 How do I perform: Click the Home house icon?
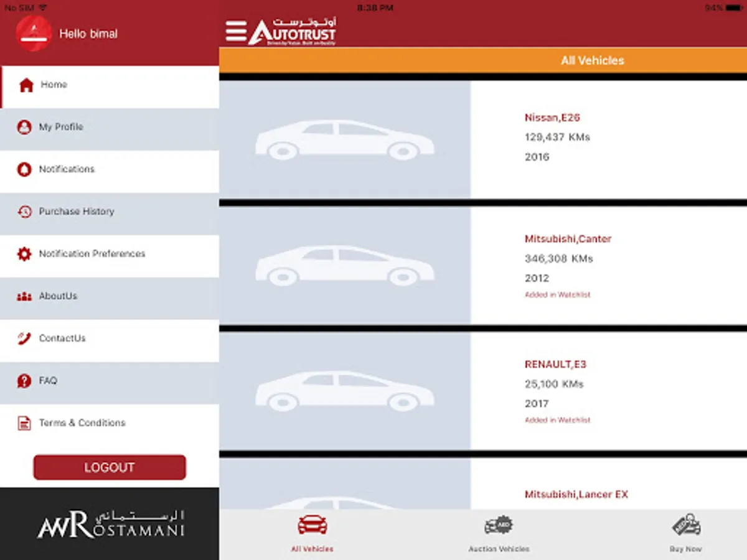point(26,85)
